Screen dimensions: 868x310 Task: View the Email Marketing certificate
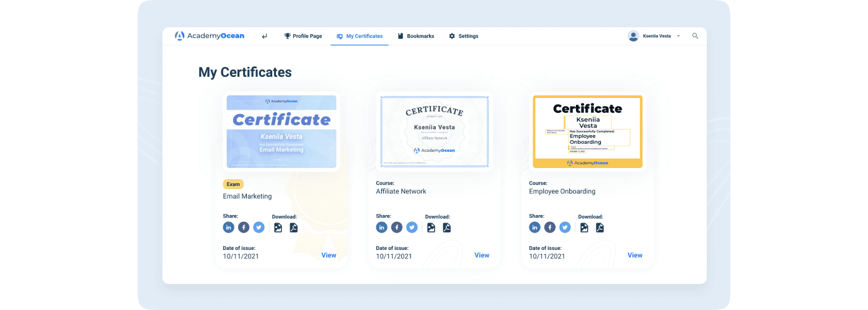click(x=329, y=255)
